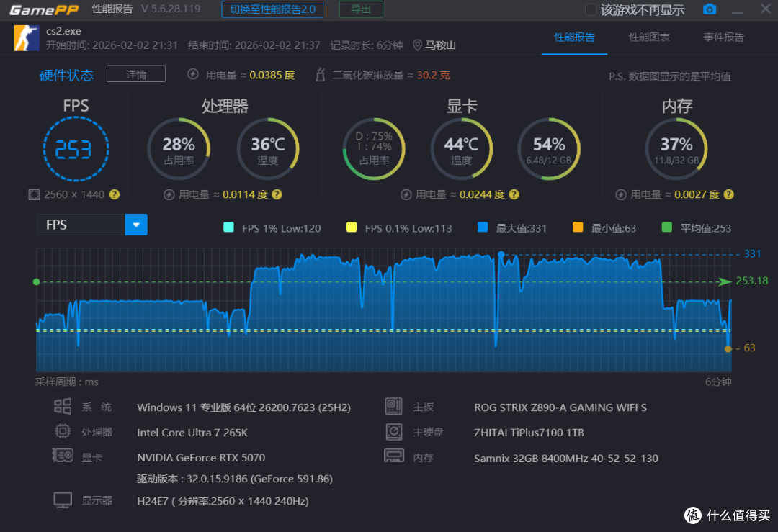
Task: Click the FPS 253 circular gauge
Action: (76, 149)
